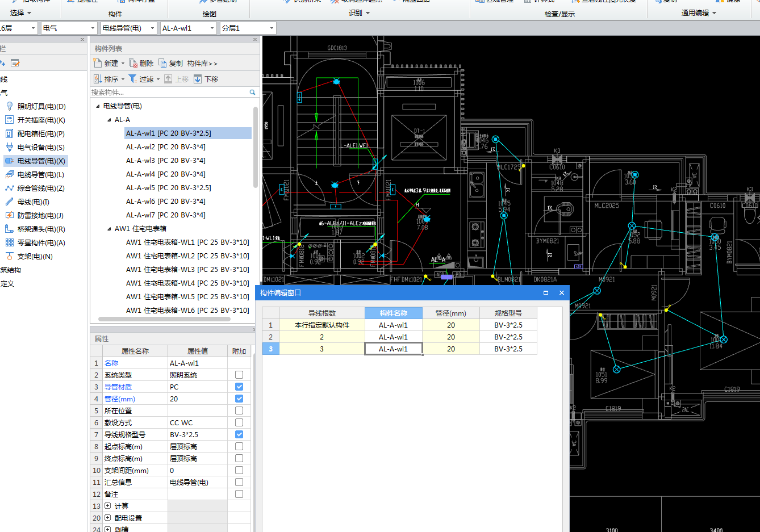Select 照明灯具(电)(D) lightbulb icon
Screen dimensions: 760x532
click(10, 106)
